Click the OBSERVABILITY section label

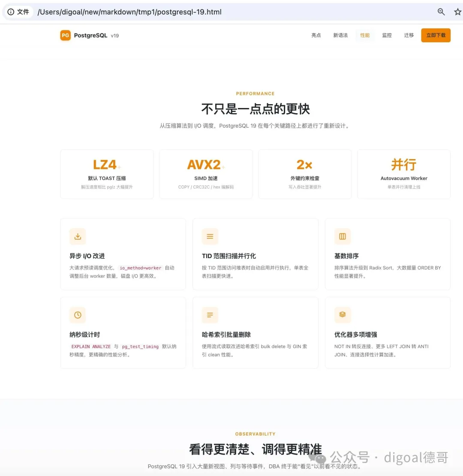[x=255, y=434]
